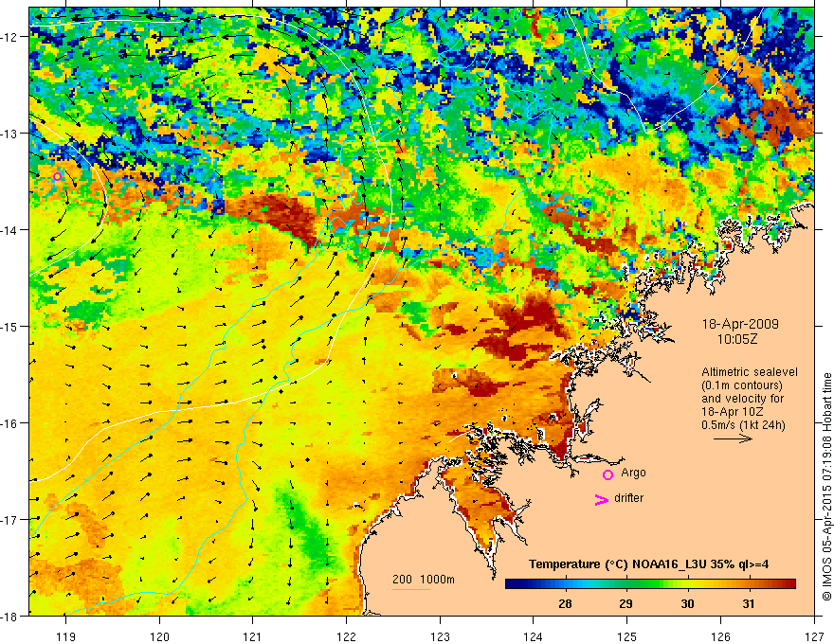Click the magenta Argo circle in the legend

pos(607,475)
